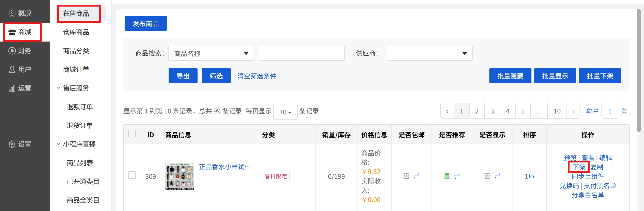
Task: Open the 用户 user section icon
Action: click(12, 70)
